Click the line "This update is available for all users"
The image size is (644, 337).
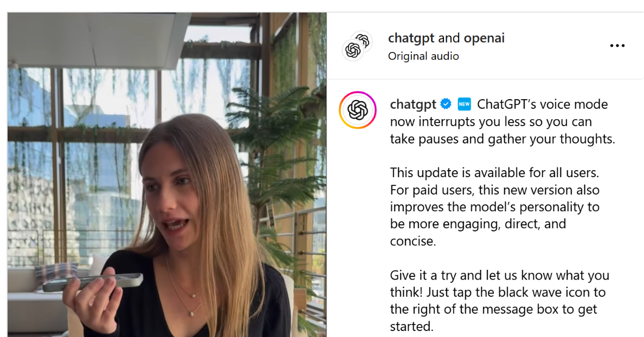[x=494, y=173]
